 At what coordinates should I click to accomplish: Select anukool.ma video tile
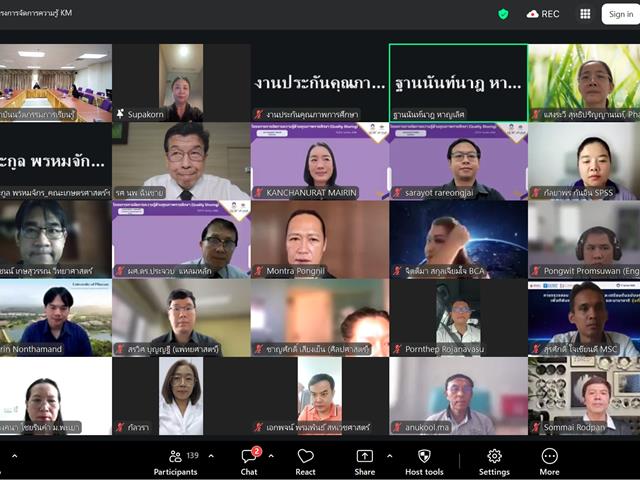click(x=458, y=396)
